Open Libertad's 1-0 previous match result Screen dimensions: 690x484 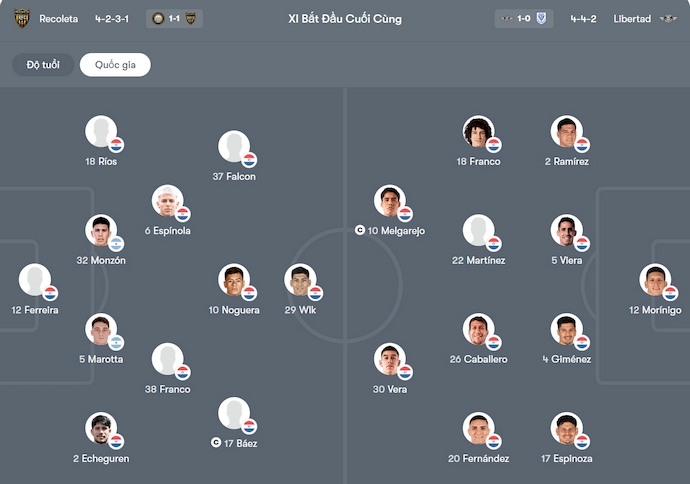(523, 18)
